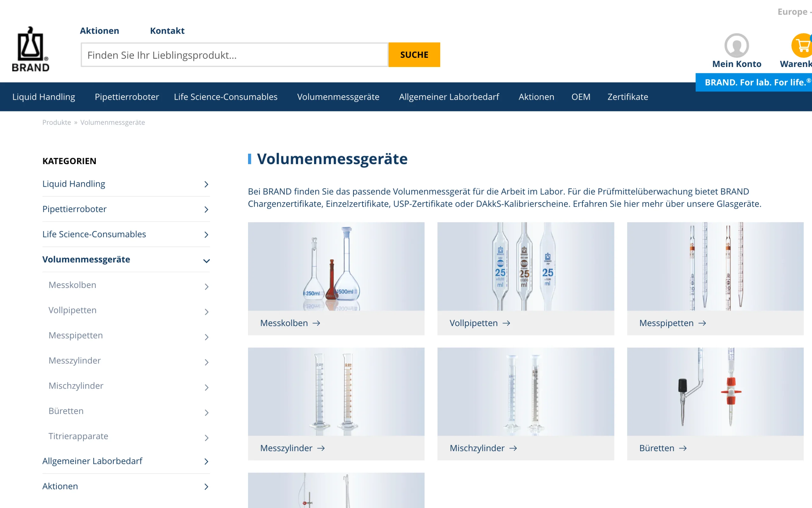Click the Kontakt header link
Screen dimensions: 812x508
tap(167, 30)
